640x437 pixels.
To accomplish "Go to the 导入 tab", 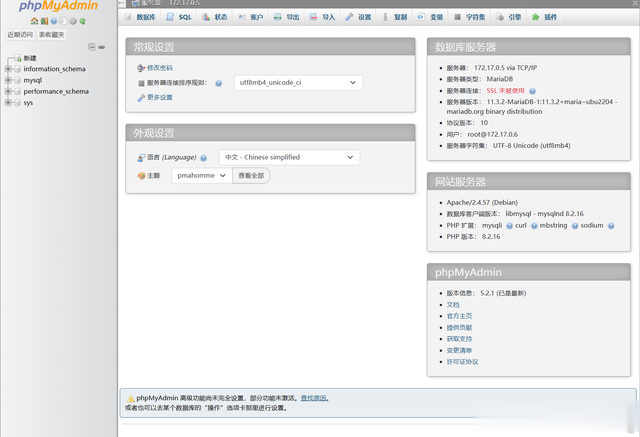I will [x=322, y=17].
